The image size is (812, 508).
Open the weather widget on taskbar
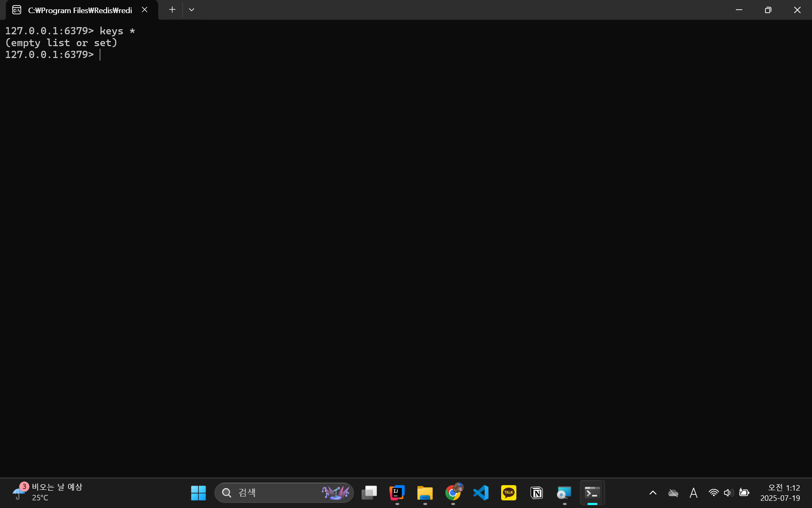47,493
